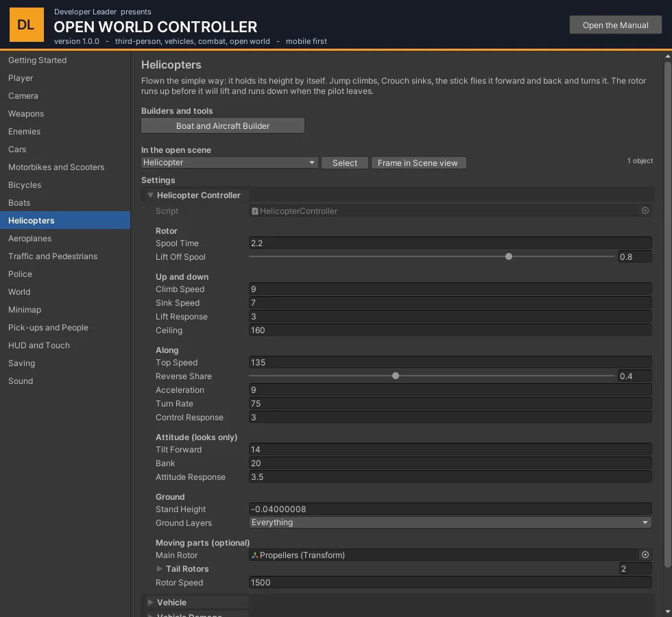Click Frame in Scene view button

coord(418,163)
